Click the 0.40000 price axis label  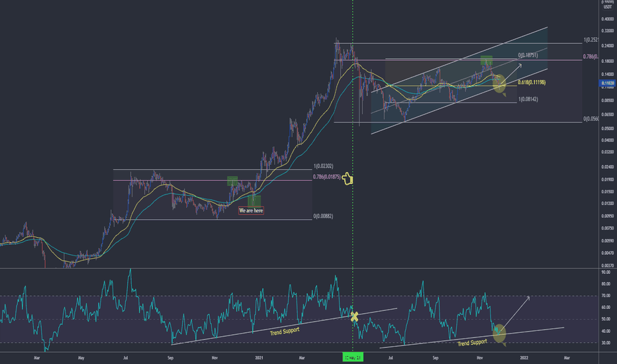point(608,19)
